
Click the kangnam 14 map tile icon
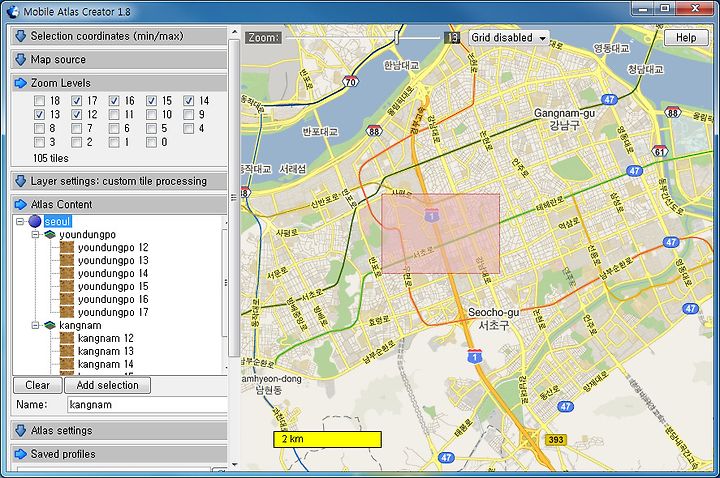pos(67,364)
